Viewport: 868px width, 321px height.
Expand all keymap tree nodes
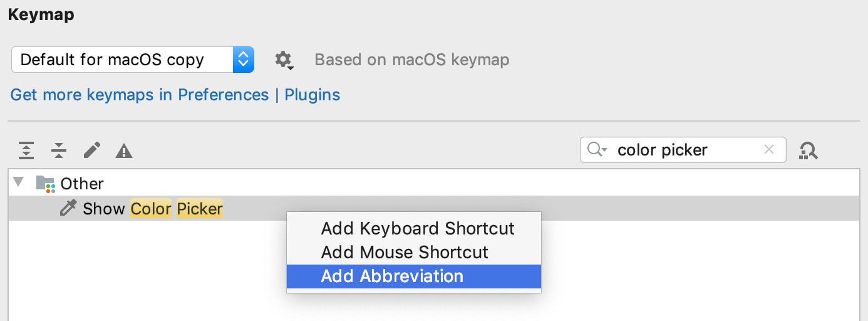pyautogui.click(x=26, y=150)
